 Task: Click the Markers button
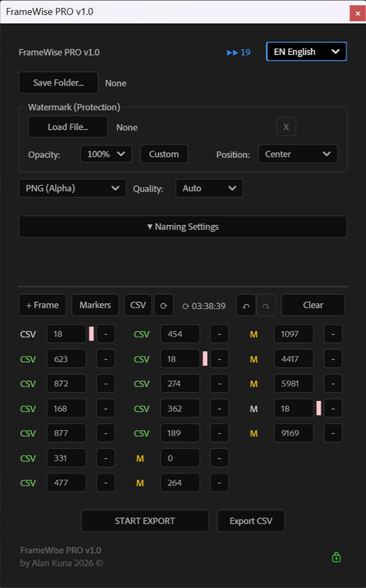95,305
